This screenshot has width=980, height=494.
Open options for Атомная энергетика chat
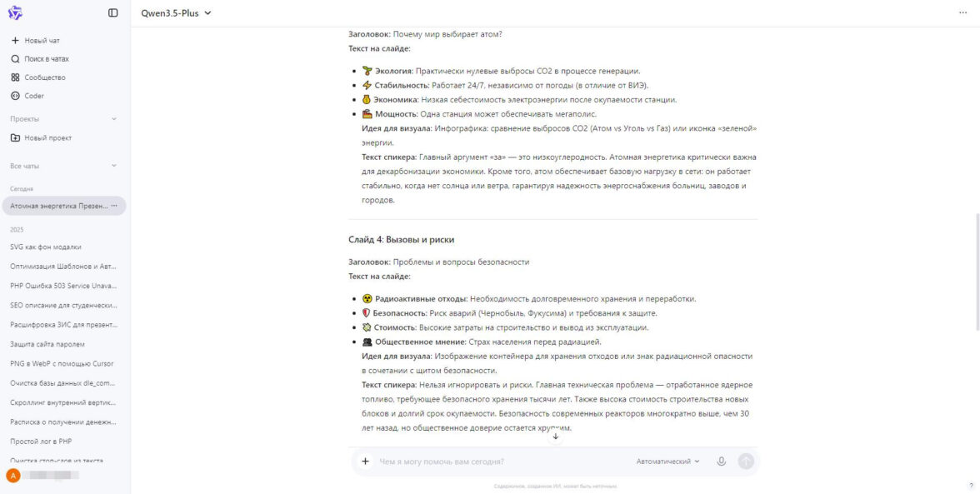114,206
